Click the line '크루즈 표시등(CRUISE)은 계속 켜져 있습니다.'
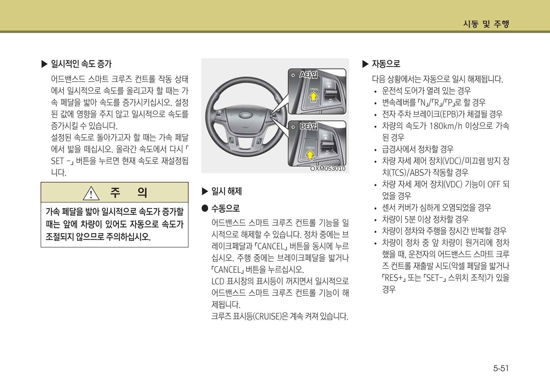This screenshot has width=550, height=392. (x=280, y=316)
